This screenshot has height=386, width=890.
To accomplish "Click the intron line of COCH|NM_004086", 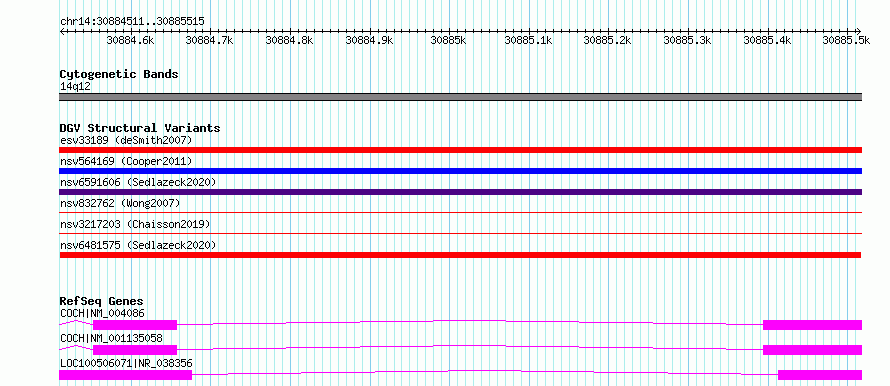I will pyautogui.click(x=470, y=321).
